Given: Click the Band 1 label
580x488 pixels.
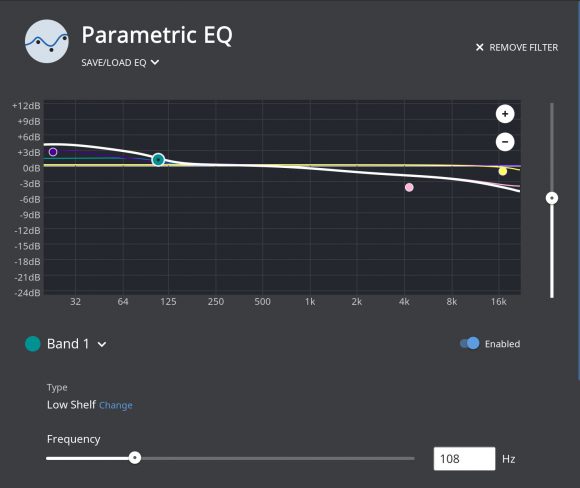Looking at the screenshot, I should pos(68,344).
